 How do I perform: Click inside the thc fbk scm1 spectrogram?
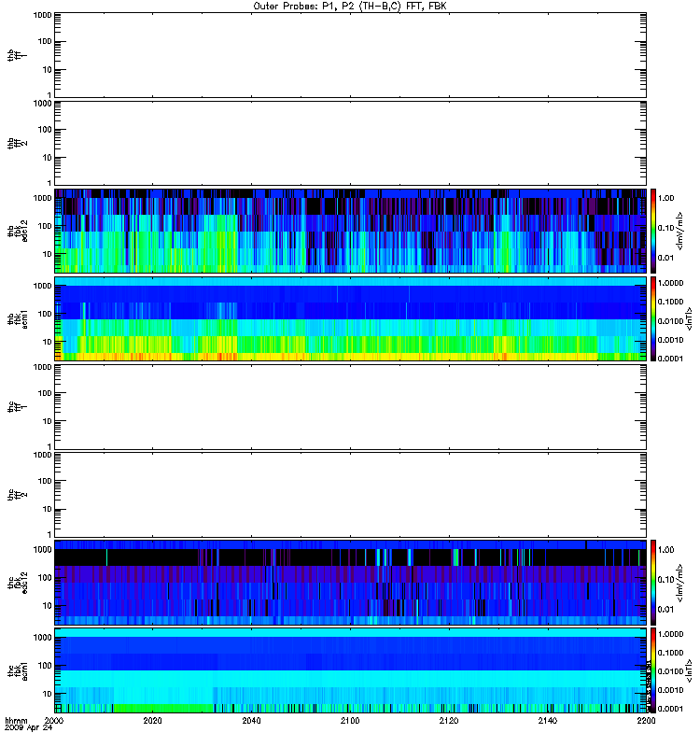point(350,670)
